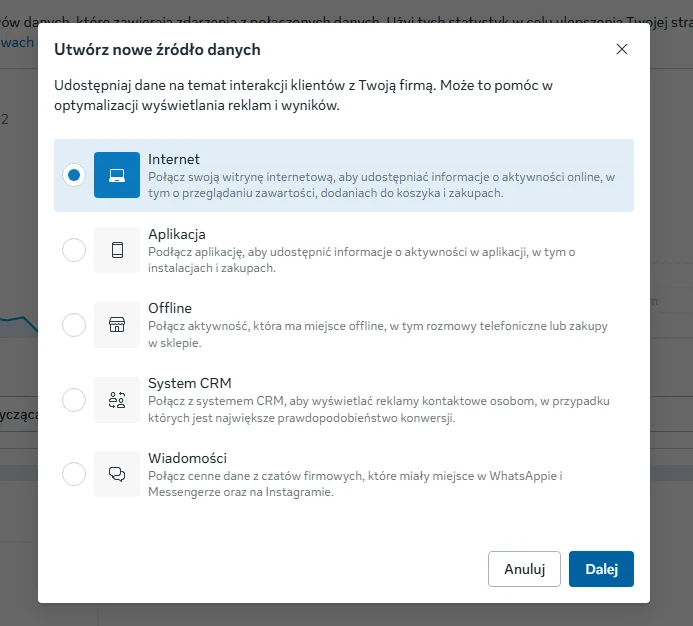Choose the Offline radio option
Viewport: 693px width, 626px height.
click(x=74, y=325)
